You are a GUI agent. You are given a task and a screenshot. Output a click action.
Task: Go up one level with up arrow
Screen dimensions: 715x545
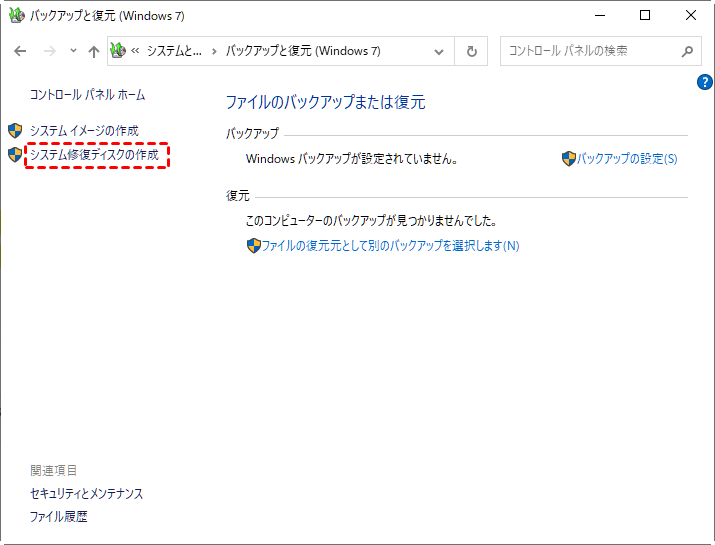click(93, 51)
